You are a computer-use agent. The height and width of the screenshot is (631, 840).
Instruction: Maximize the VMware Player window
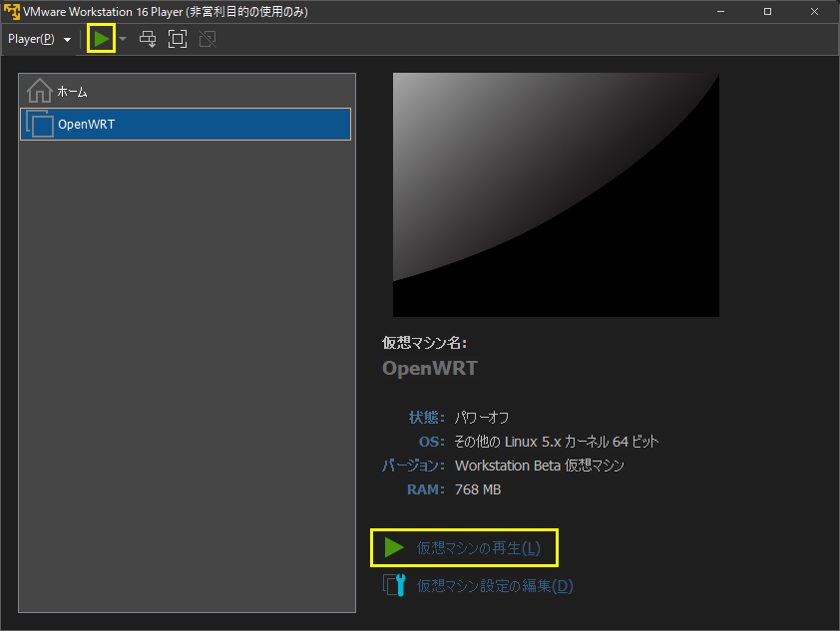click(x=767, y=11)
